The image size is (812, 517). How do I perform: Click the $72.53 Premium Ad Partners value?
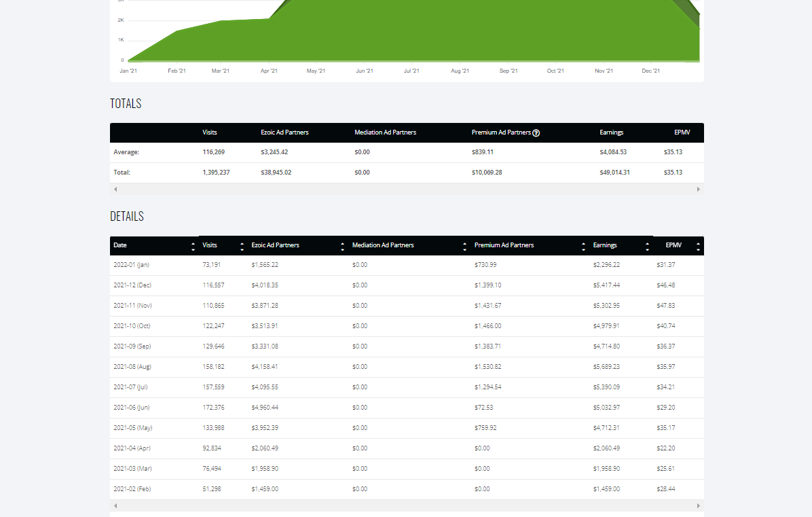click(483, 408)
